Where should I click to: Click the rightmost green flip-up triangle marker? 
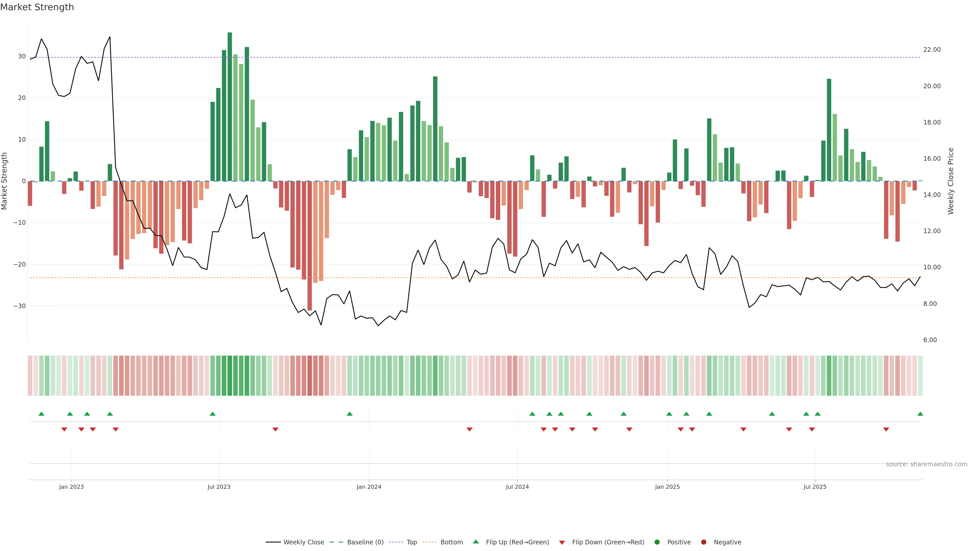(x=920, y=414)
